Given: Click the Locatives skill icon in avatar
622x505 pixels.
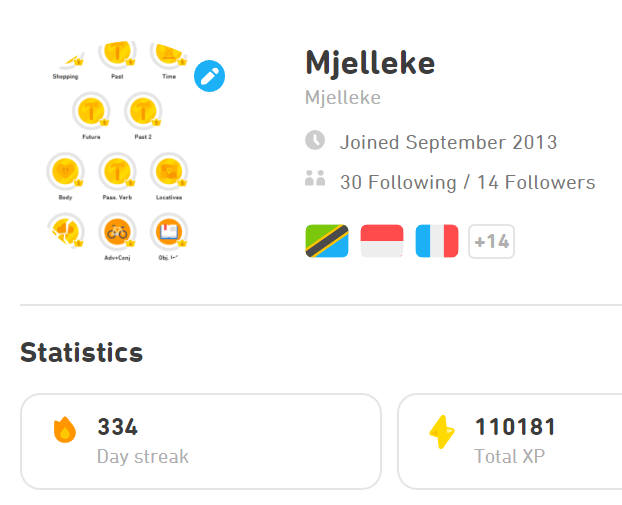Looking at the screenshot, I should pyautogui.click(x=169, y=171).
